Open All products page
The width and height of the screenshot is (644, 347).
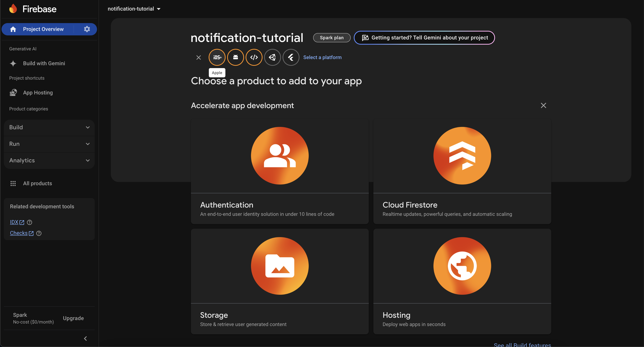38,184
